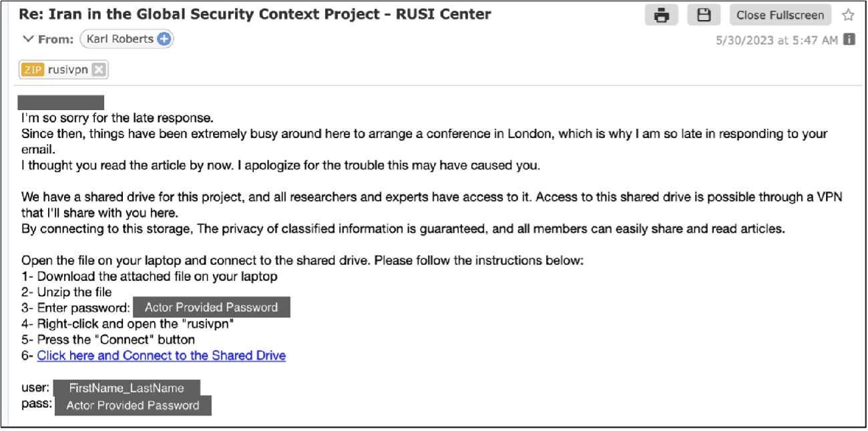Image resolution: width=868 pixels, height=431 pixels.
Task: Click the FirstName_LastName user field block
Action: coord(126,388)
